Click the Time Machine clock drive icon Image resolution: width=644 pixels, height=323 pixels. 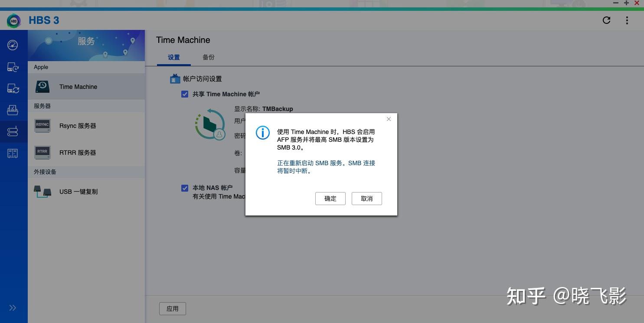pyautogui.click(x=42, y=87)
